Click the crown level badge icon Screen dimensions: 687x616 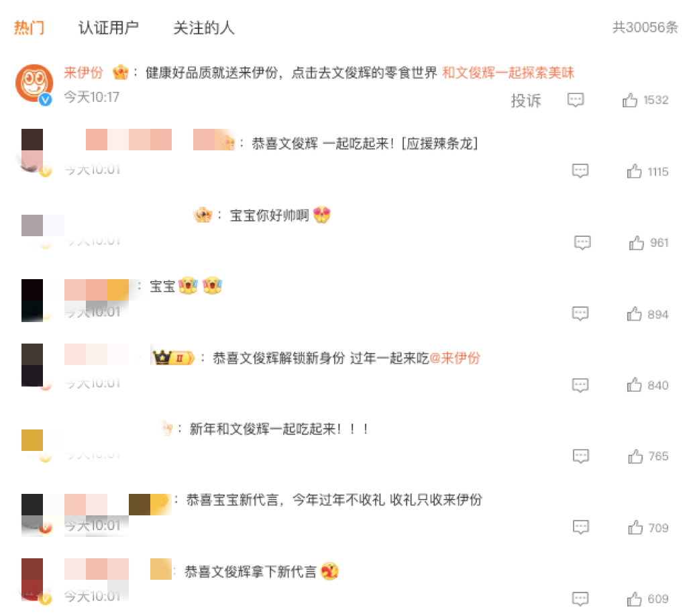click(x=173, y=358)
